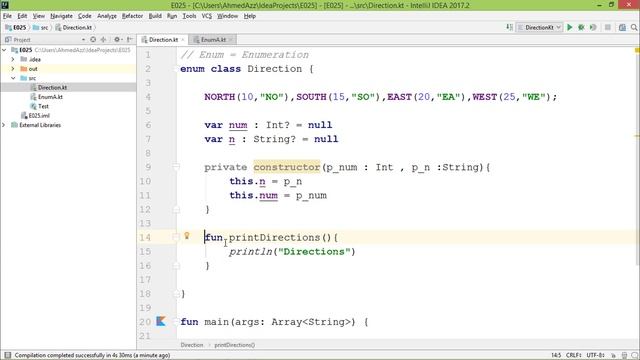Run with coverage icon in toolbar
Viewport: 640px width, 360px height.
[593, 27]
